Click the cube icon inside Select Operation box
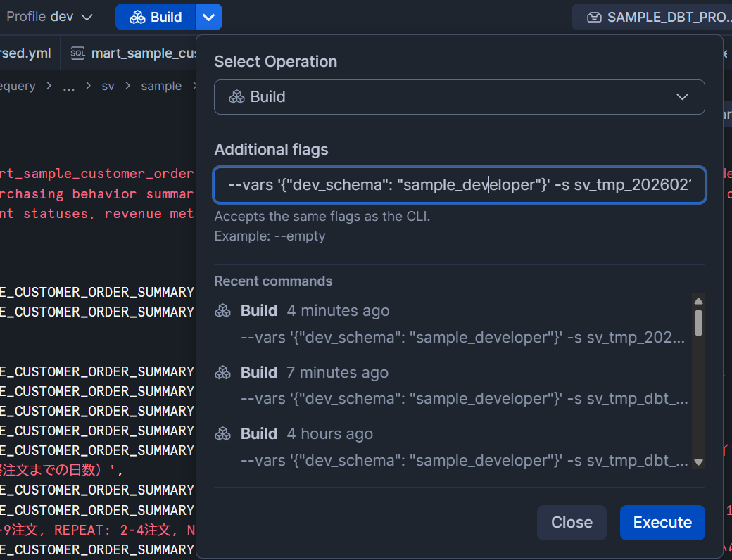The width and height of the screenshot is (732, 560). 236,97
